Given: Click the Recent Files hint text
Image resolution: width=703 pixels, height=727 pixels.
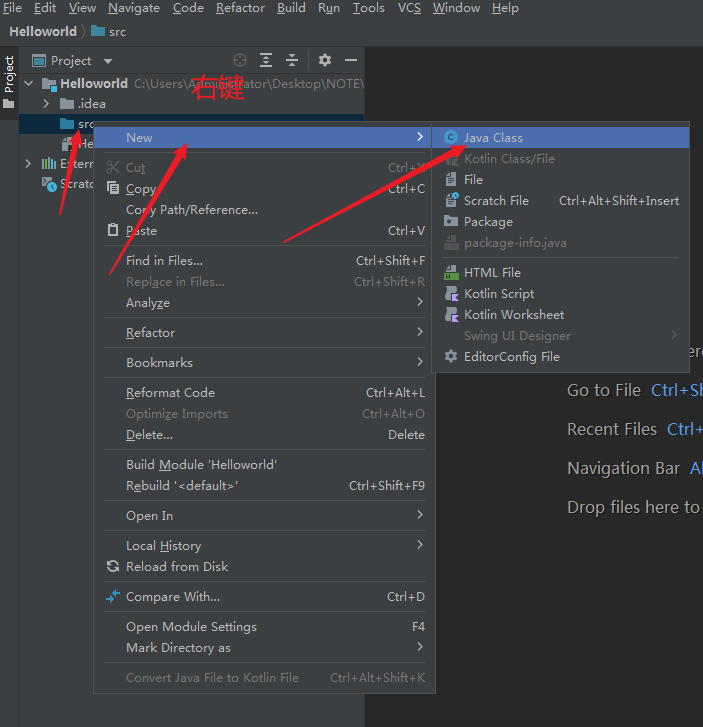Looking at the screenshot, I should [612, 429].
